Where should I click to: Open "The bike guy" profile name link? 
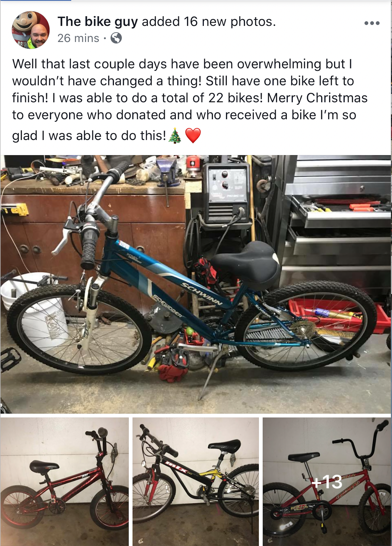click(x=98, y=22)
